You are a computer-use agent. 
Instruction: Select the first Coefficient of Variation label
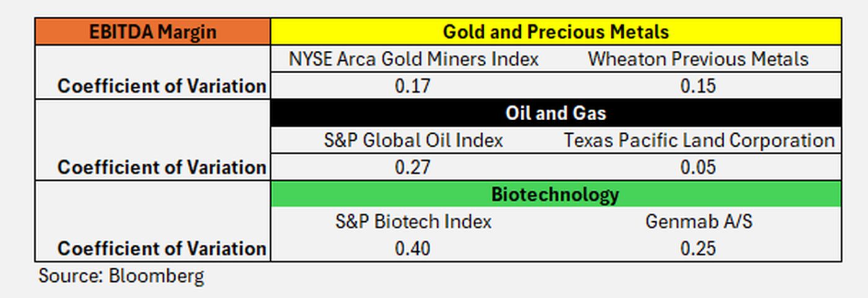pos(162,86)
